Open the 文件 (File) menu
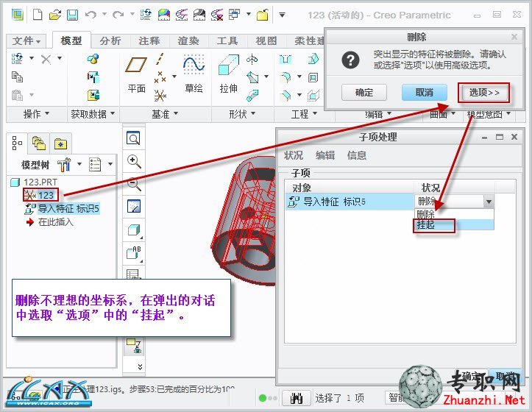 (26, 41)
